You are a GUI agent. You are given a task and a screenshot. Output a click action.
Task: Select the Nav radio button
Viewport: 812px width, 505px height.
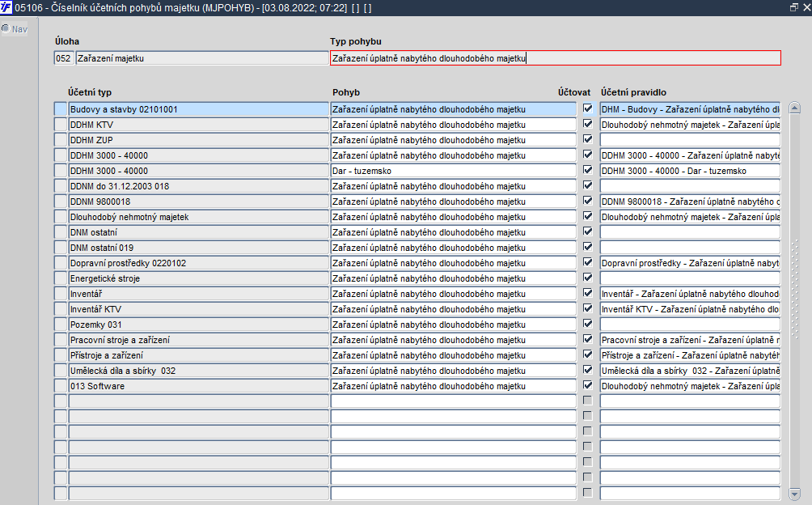coord(5,28)
